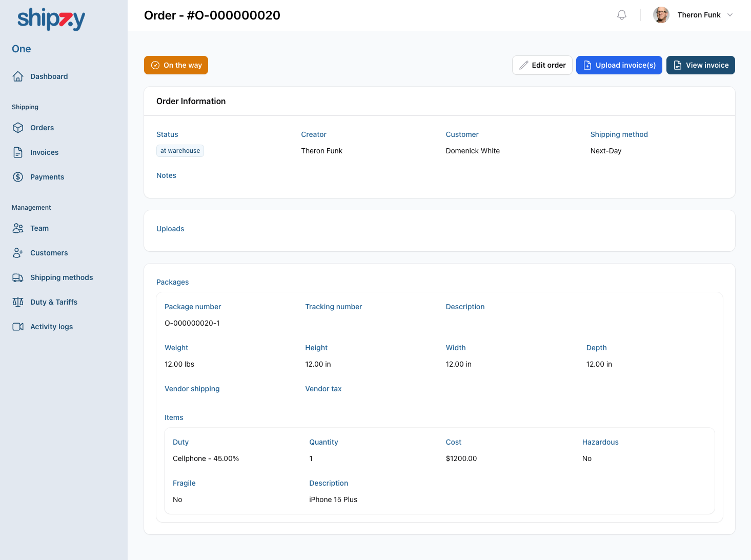The height and width of the screenshot is (560, 751).
Task: Switch to the Uploads section
Action: click(170, 229)
